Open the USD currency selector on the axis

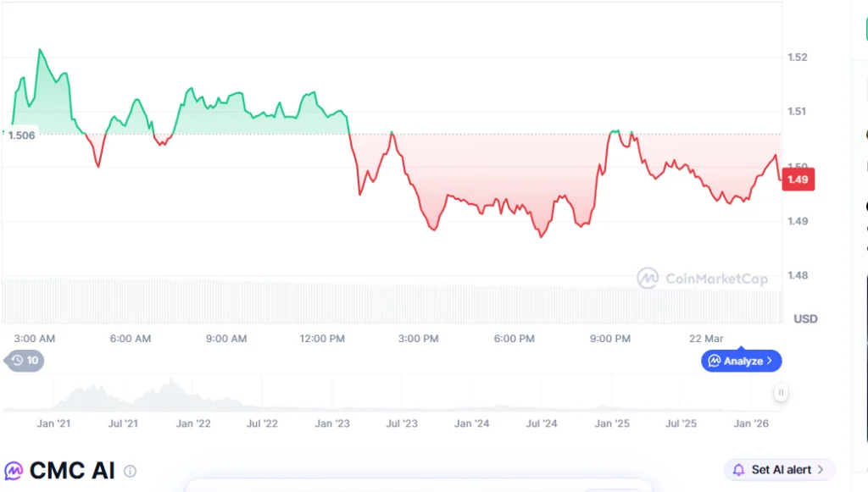[x=804, y=318]
